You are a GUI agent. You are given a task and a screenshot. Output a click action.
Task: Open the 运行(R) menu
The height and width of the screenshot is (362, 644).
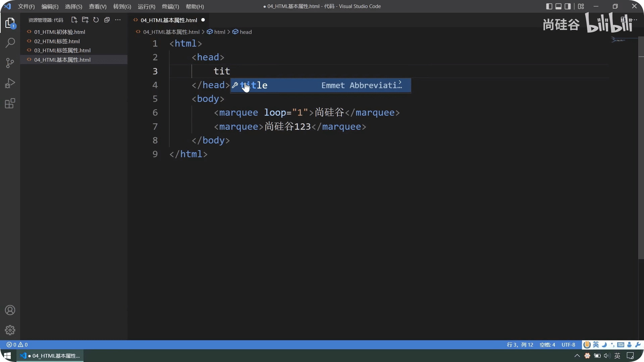(x=146, y=6)
